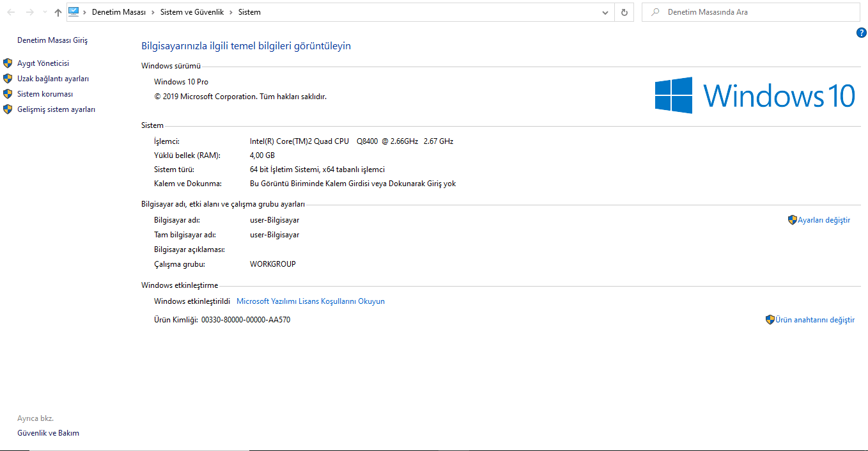
Task: Open Uzak bağlantı ayarları
Action: click(53, 79)
